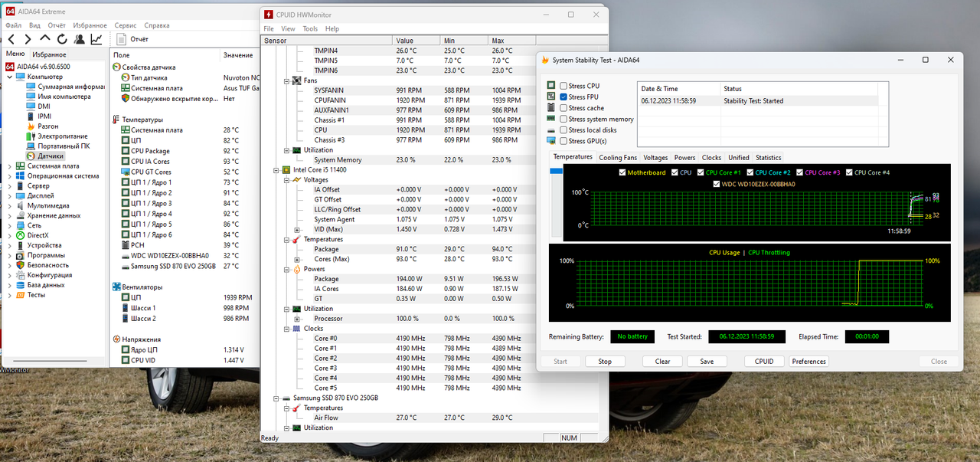Click Конфигурация gear icon in tree

(21, 275)
